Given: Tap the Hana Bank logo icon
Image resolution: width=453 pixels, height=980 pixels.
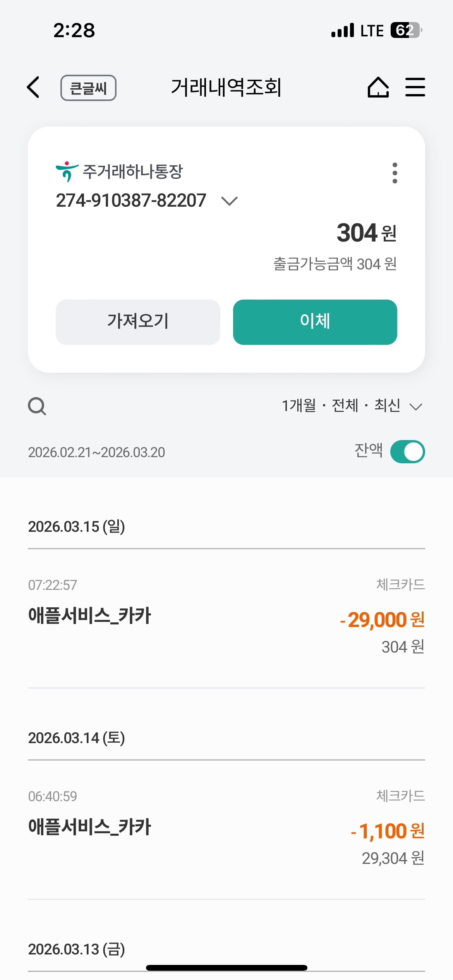Looking at the screenshot, I should click(67, 171).
